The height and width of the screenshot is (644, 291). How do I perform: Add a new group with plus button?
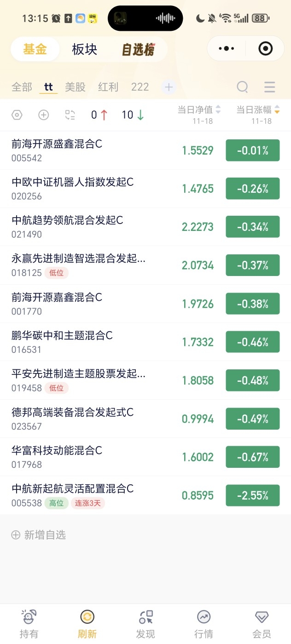[x=169, y=87]
